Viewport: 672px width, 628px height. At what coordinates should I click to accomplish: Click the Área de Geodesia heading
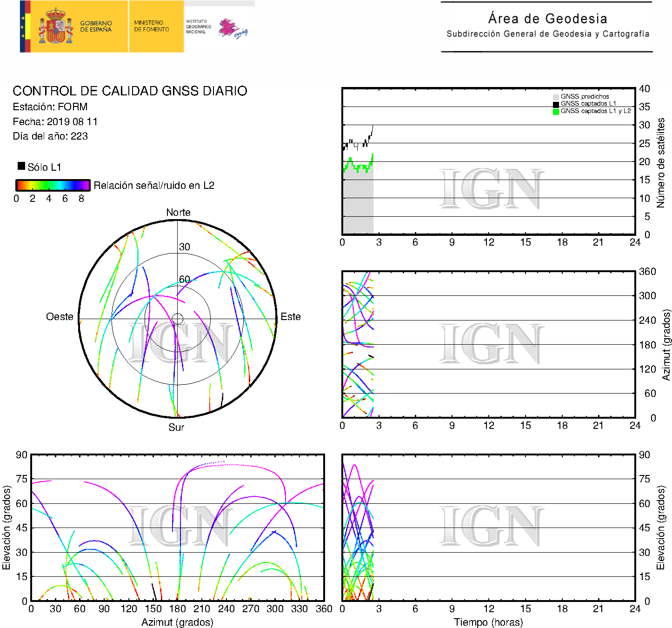(x=547, y=19)
